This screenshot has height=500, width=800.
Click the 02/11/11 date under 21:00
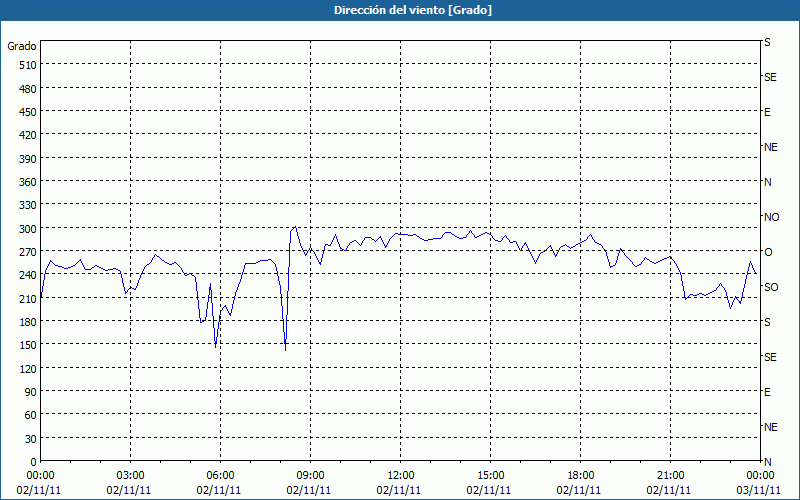(x=669, y=490)
